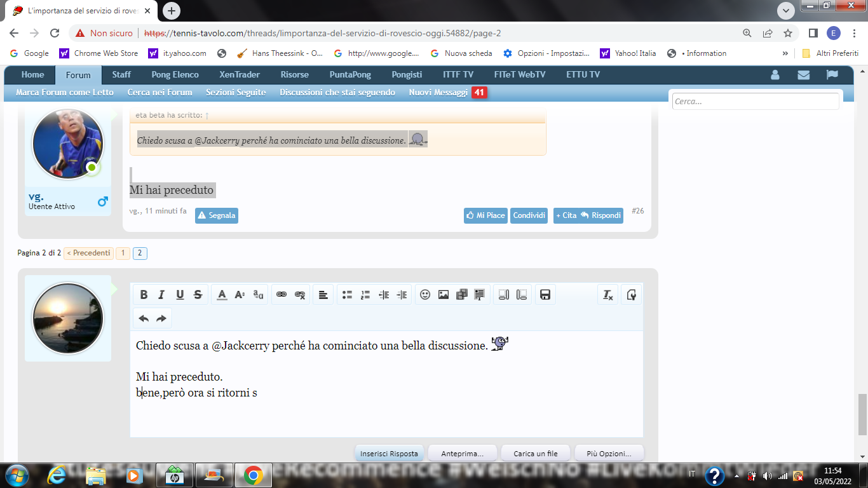Viewport: 868px width, 488px height.
Task: Open inbox envelope icon in navbar
Action: (803, 75)
